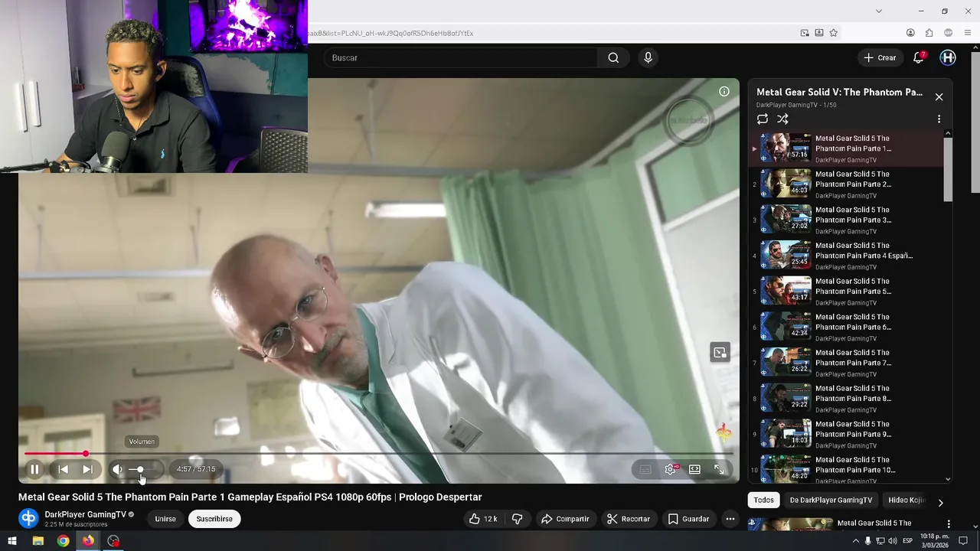Open the account avatar menu

pyautogui.click(x=948, y=57)
